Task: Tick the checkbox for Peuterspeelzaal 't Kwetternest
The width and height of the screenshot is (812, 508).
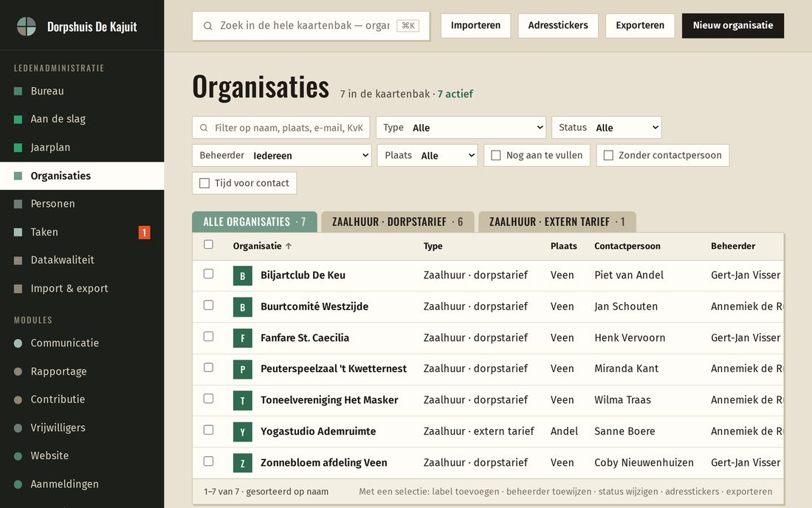Action: (x=208, y=367)
